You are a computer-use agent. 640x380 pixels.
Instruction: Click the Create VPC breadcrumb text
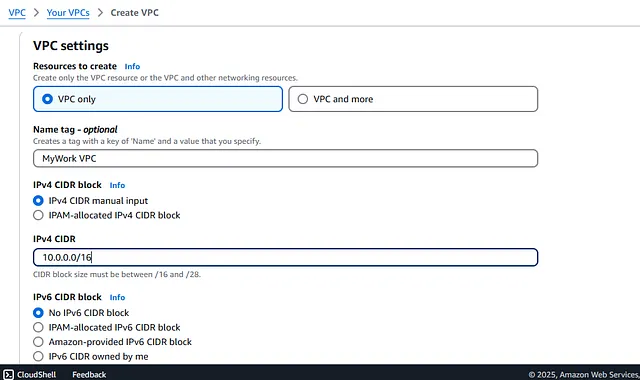[135, 13]
